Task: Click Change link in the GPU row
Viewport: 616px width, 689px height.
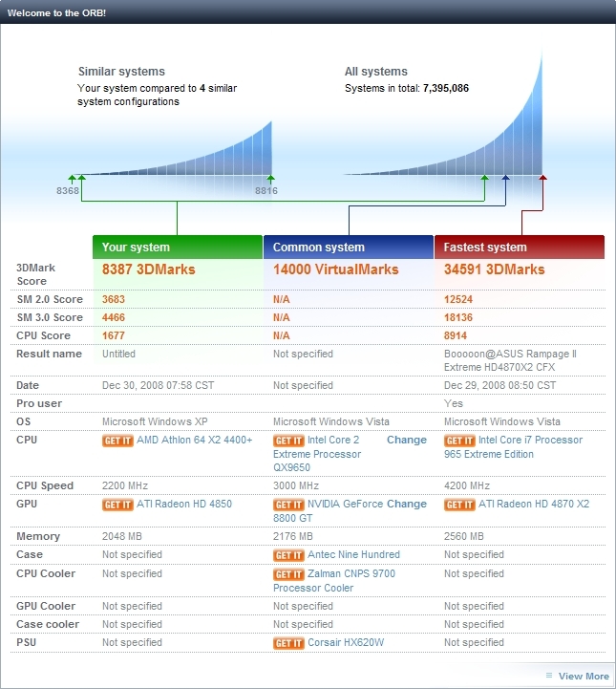Action: click(x=407, y=504)
